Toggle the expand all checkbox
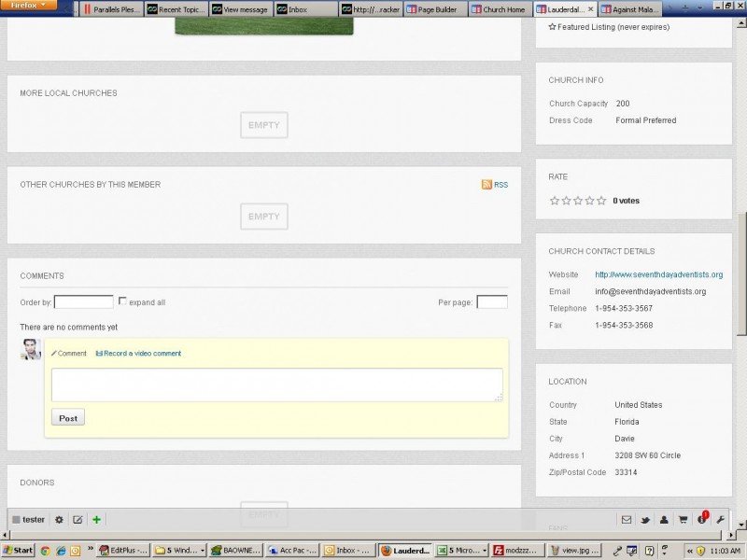 (122, 301)
